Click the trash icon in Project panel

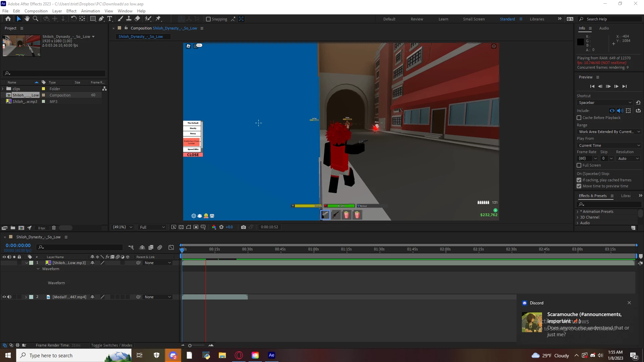pyautogui.click(x=54, y=228)
